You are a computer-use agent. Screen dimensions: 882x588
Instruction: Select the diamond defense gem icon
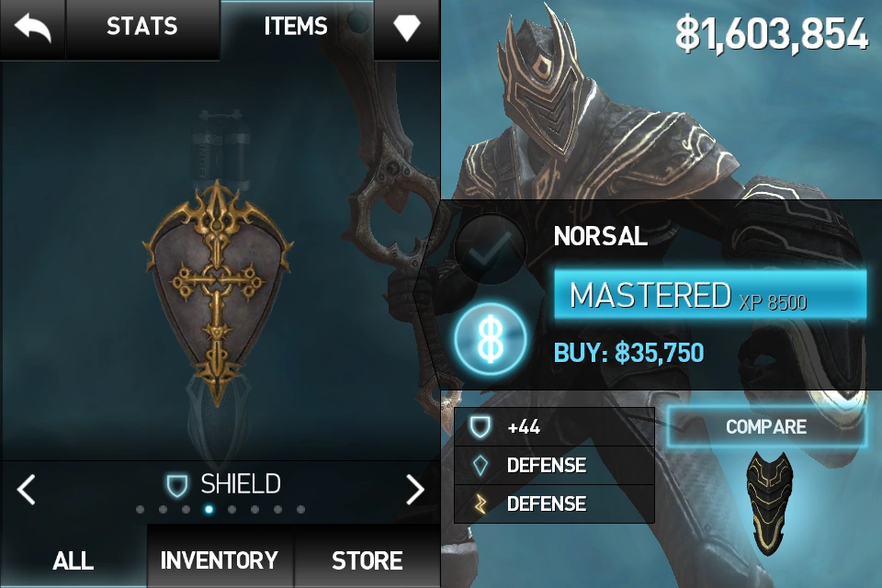click(480, 465)
